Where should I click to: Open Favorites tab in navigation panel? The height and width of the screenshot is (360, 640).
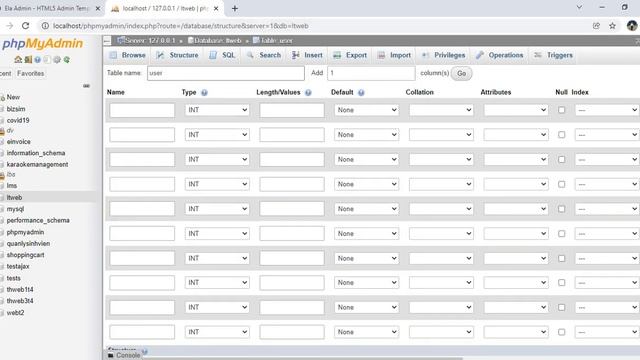point(31,73)
